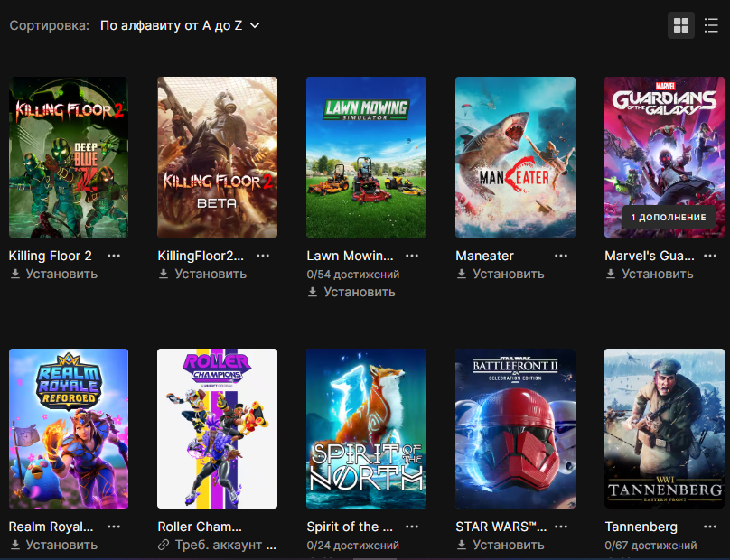Switch to list view layout
This screenshot has width=730, height=560.
click(711, 25)
